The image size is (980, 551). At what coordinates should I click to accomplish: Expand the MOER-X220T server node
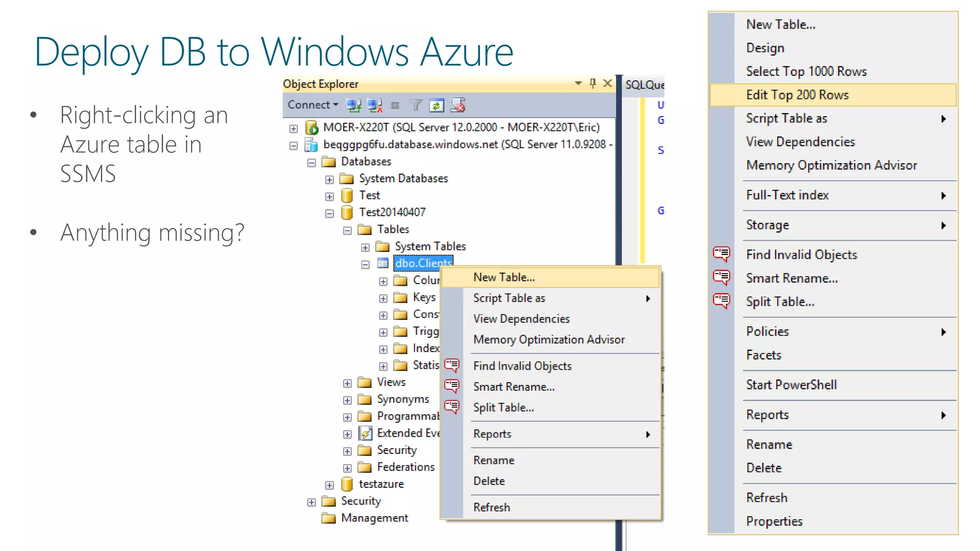[x=294, y=129]
